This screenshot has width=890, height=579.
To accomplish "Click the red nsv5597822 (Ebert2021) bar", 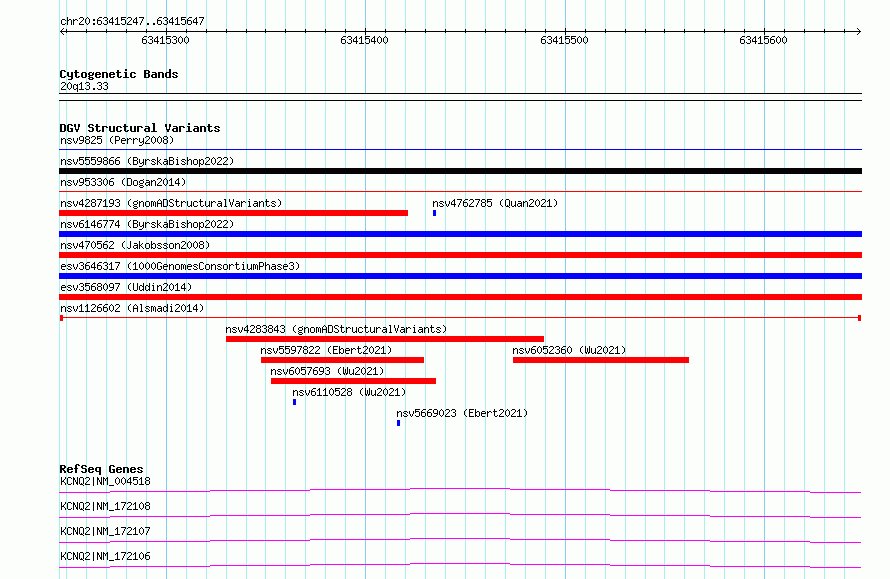I will coord(342,360).
